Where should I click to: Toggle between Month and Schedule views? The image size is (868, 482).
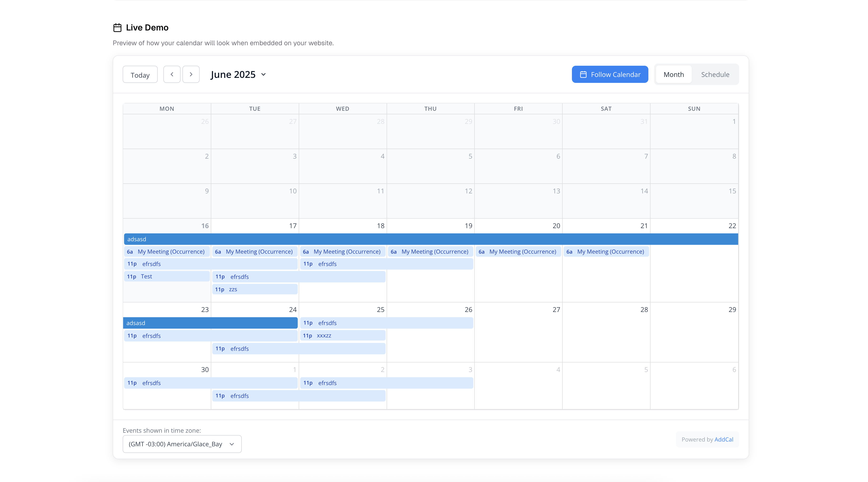tap(715, 74)
